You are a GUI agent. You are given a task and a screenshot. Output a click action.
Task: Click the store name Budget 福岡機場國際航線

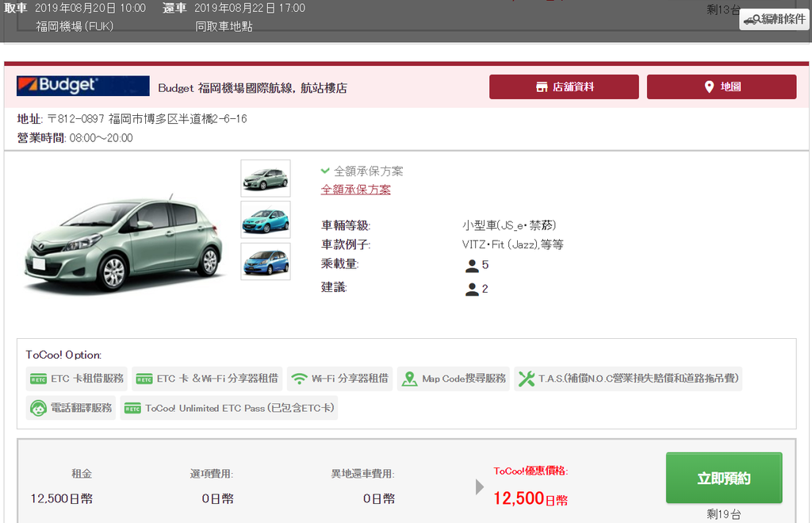click(x=252, y=88)
